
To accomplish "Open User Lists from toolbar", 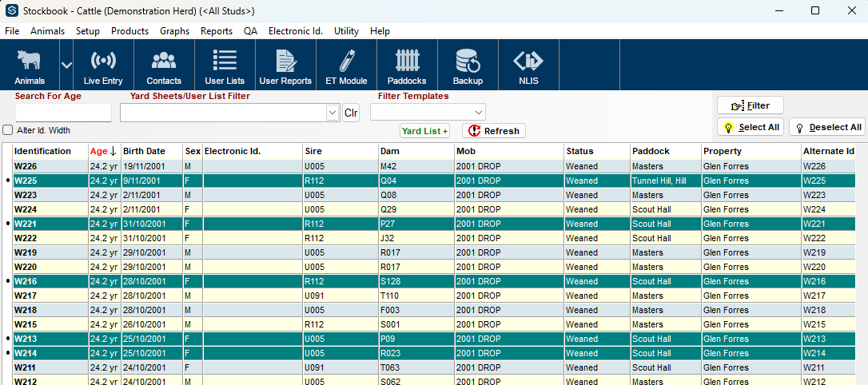I will click(x=225, y=65).
